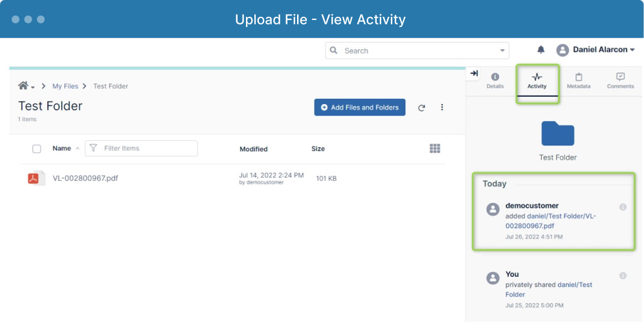This screenshot has height=329, width=644.
Task: Click the Jul 14, 2022 2:24 PM date
Action: point(271,175)
